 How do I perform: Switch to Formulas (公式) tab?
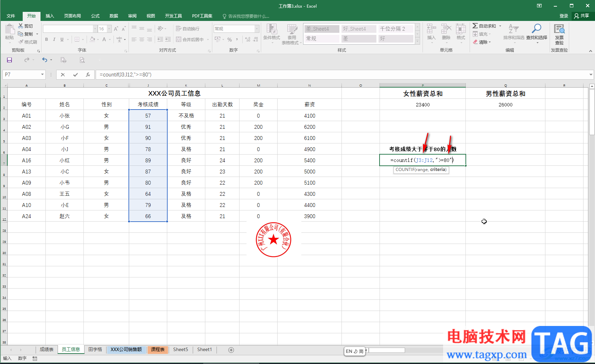pos(95,16)
